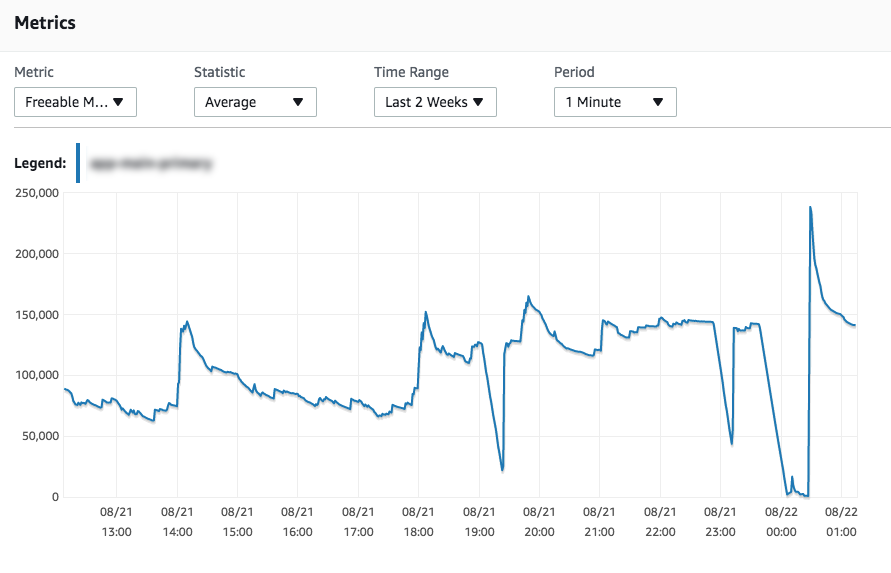Viewport: 891px width, 573px height.
Task: Click the dip low point after 19:00
Action: click(x=502, y=470)
